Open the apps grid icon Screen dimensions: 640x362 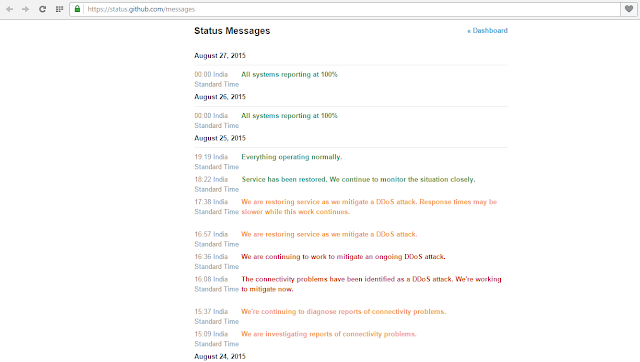coord(60,9)
